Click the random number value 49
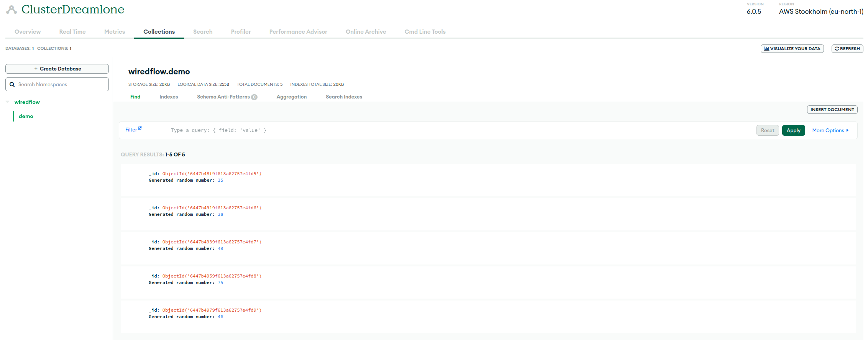This screenshot has height=340, width=868. 220,248
